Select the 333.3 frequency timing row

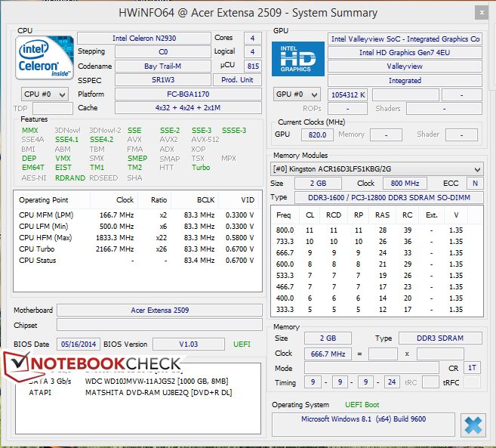377,310
